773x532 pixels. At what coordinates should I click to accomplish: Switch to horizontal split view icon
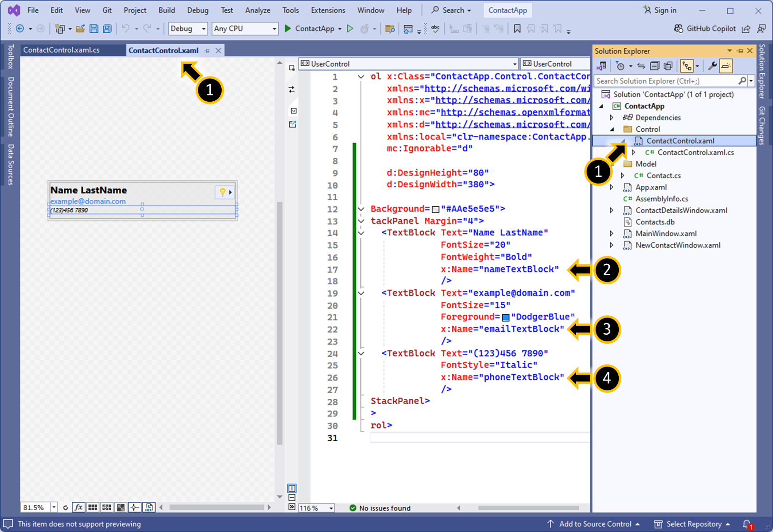292,498
